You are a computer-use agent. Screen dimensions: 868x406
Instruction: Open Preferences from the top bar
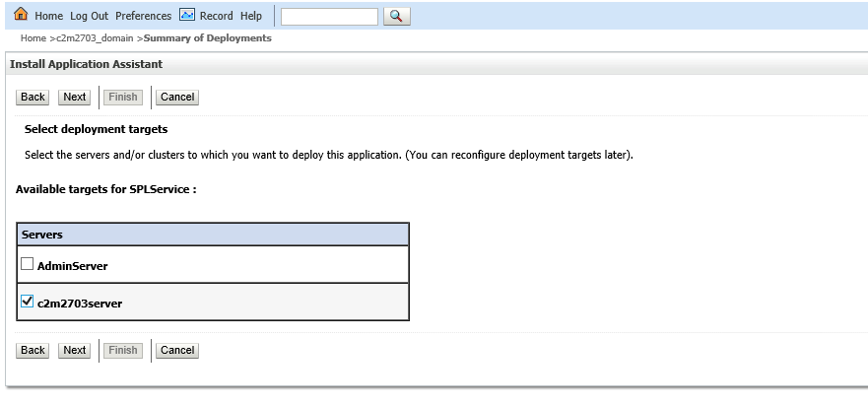click(x=144, y=16)
